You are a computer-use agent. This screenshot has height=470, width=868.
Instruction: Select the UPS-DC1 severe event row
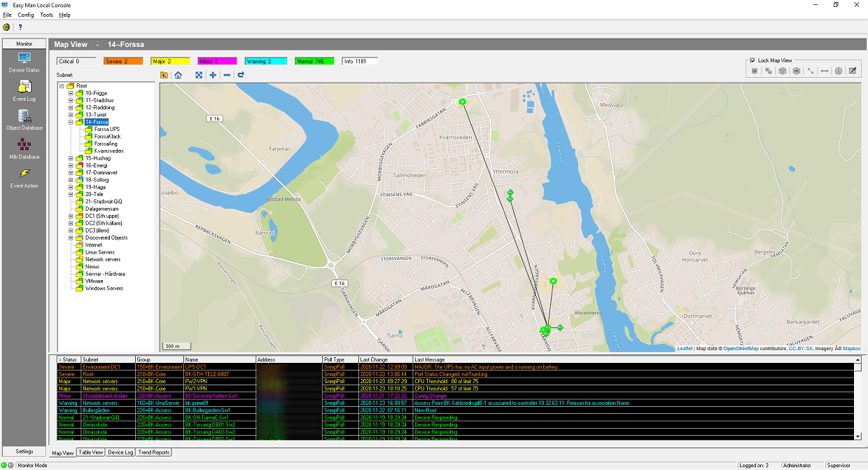[456, 366]
